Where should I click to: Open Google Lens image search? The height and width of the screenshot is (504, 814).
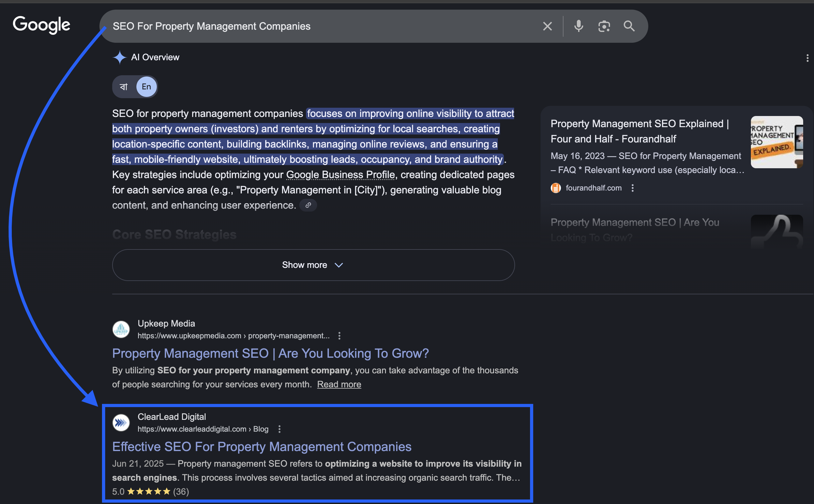coord(604,26)
